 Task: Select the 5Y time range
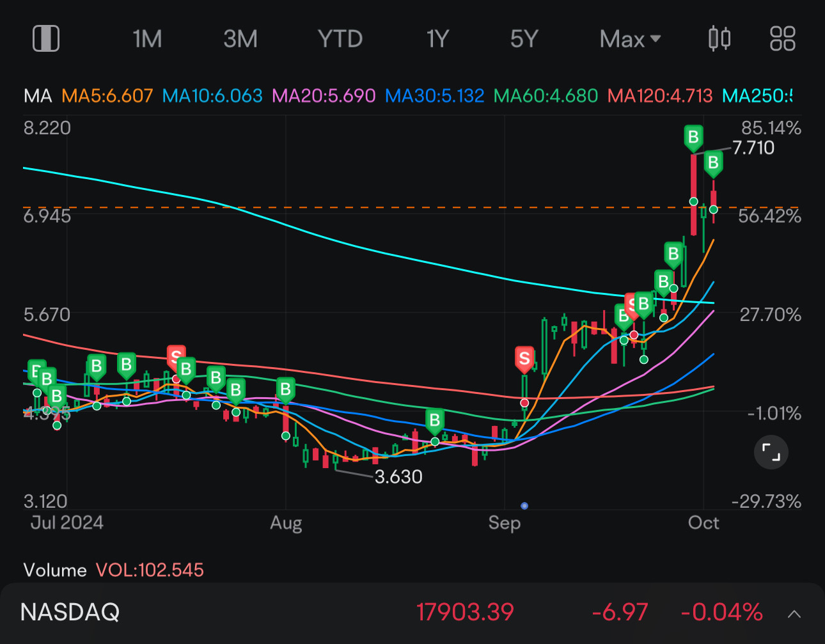coord(524,39)
